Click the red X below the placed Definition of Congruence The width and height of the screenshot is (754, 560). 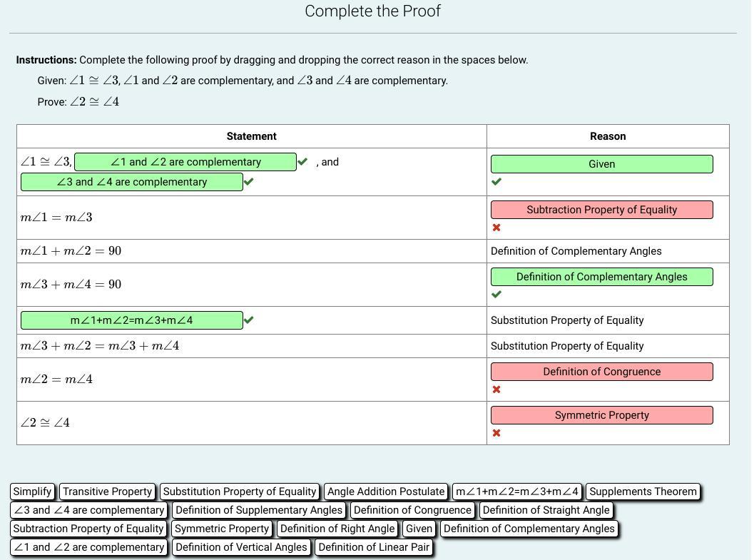tap(496, 390)
